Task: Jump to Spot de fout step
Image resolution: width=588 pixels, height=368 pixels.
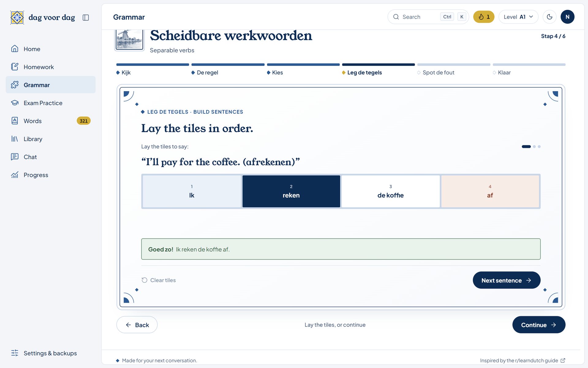Action: point(436,72)
